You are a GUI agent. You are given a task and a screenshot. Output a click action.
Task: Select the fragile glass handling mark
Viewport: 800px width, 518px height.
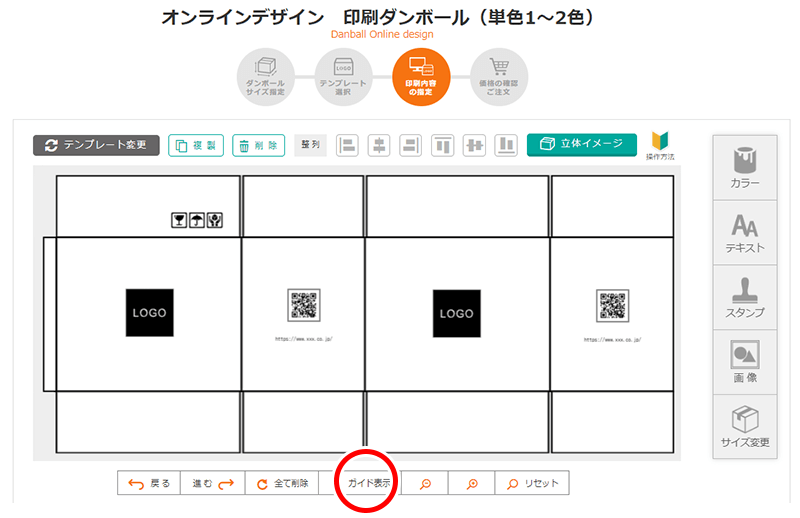tap(179, 220)
